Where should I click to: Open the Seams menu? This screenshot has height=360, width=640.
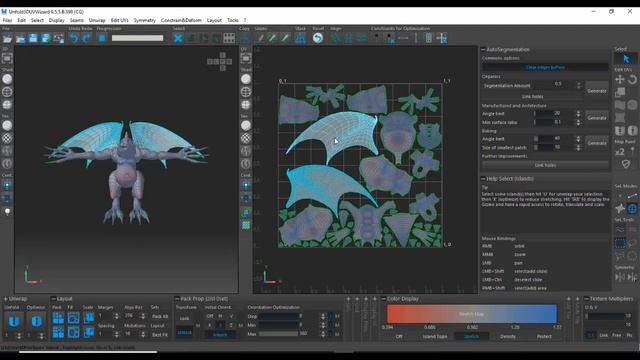pos(76,20)
